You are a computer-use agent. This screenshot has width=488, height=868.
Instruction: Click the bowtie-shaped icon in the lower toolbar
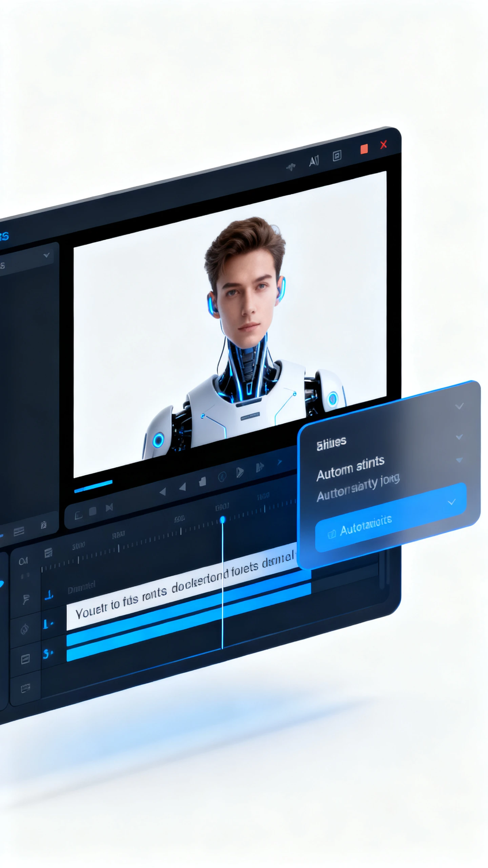tap(109, 508)
